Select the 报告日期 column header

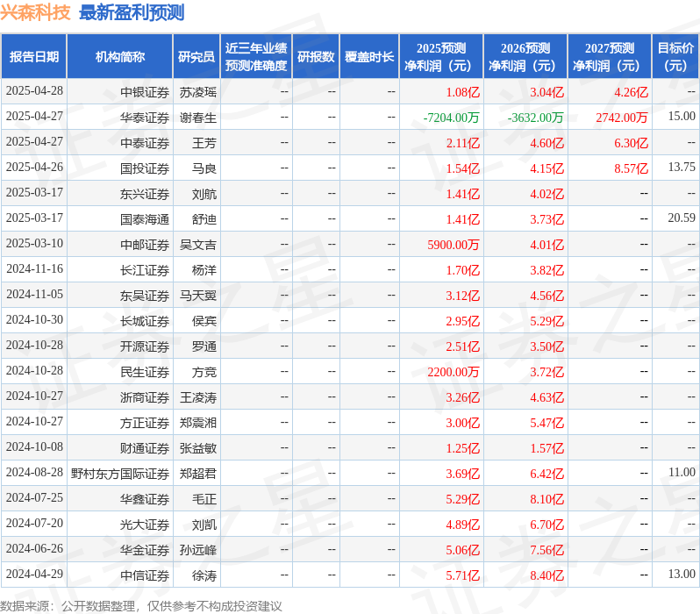click(34, 57)
